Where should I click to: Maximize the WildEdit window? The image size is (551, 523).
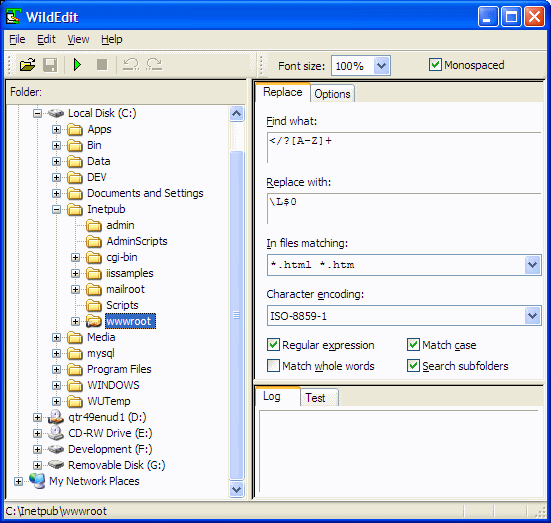point(511,17)
